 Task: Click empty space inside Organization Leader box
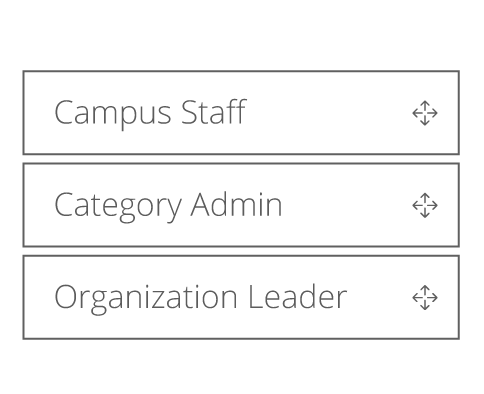click(380, 297)
